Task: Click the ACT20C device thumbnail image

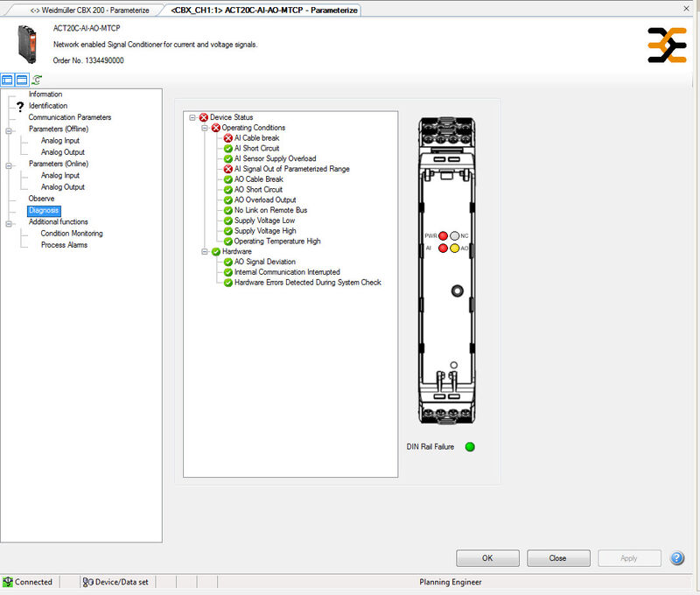Action: pos(27,45)
